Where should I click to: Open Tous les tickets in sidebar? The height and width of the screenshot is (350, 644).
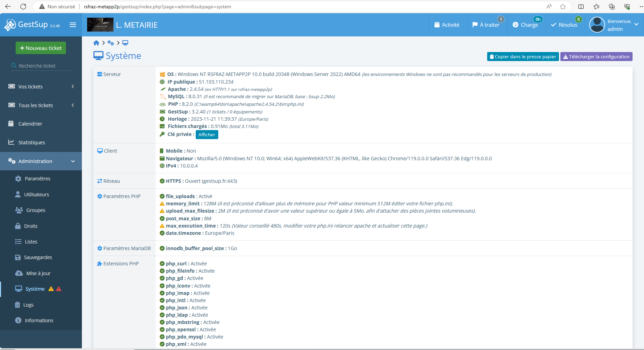(x=36, y=105)
